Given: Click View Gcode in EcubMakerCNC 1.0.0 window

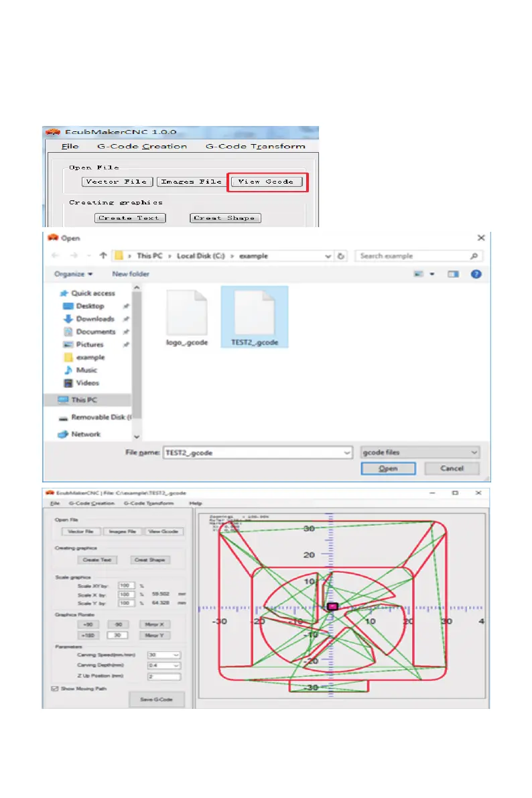Looking at the screenshot, I should (266, 182).
